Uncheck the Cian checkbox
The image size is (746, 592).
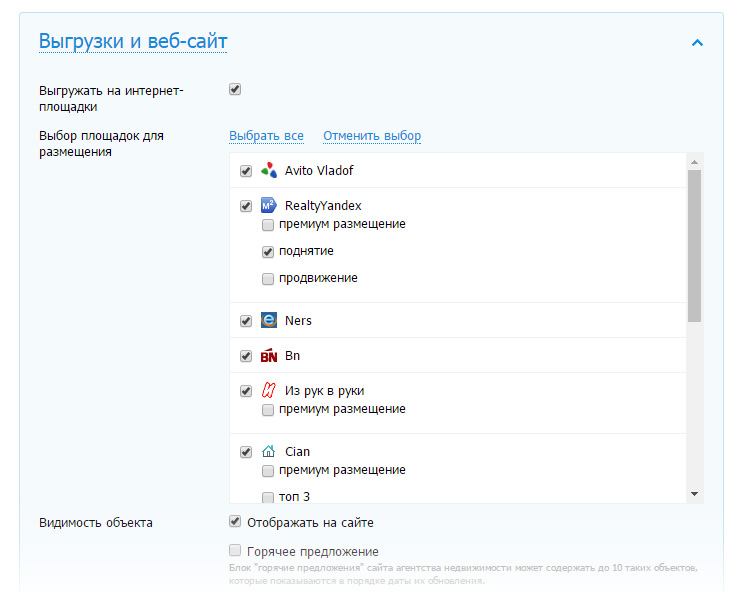pos(246,452)
